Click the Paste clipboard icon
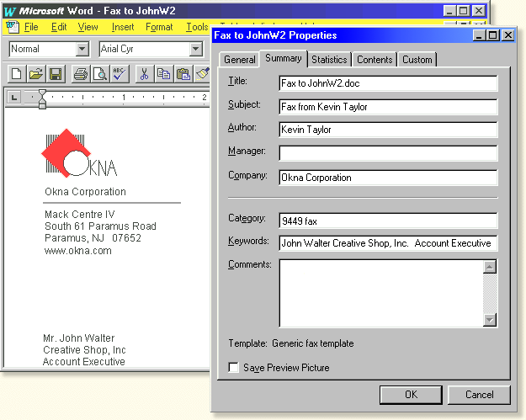 183,74
